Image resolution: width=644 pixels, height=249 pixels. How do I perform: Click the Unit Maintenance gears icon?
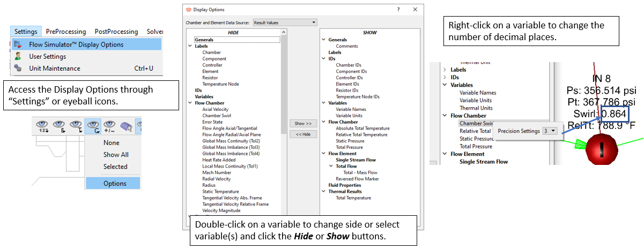pyautogui.click(x=18, y=68)
